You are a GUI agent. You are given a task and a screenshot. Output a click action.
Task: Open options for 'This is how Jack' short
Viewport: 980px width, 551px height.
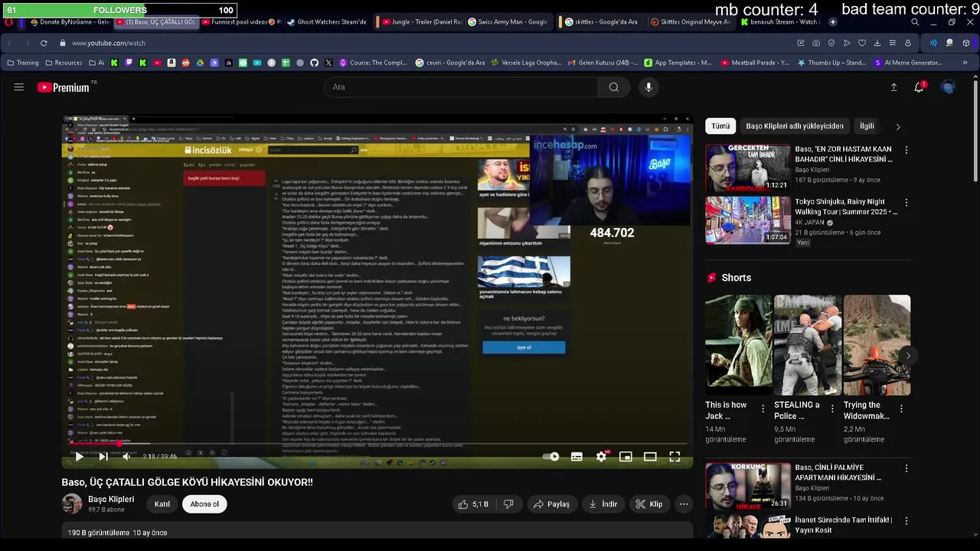[x=763, y=409]
